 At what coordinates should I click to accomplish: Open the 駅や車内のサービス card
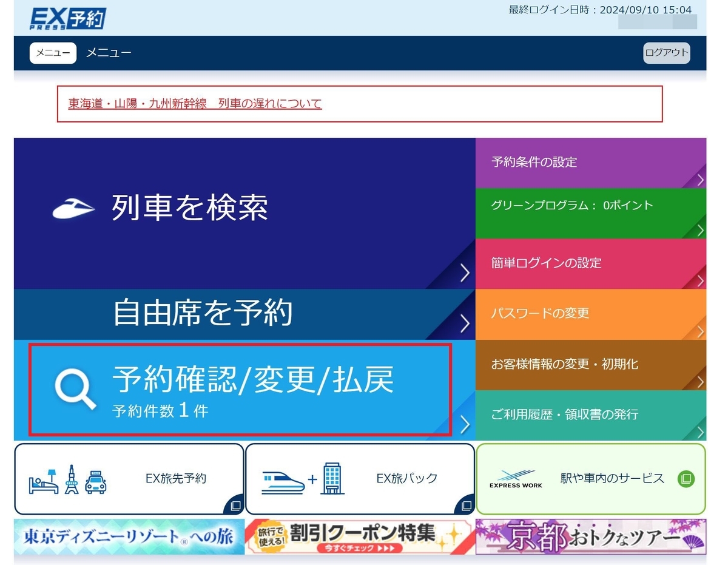(591, 479)
